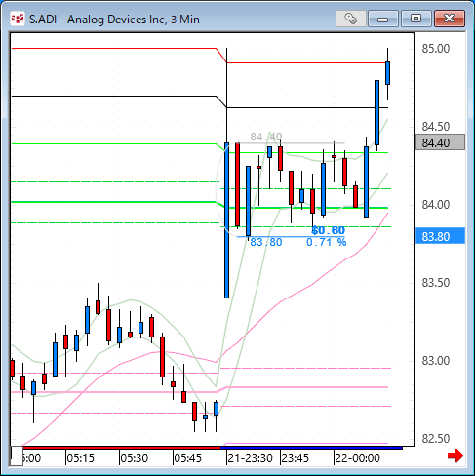Click the 82.50 price scale label
The width and height of the screenshot is (475, 476).
(x=436, y=439)
